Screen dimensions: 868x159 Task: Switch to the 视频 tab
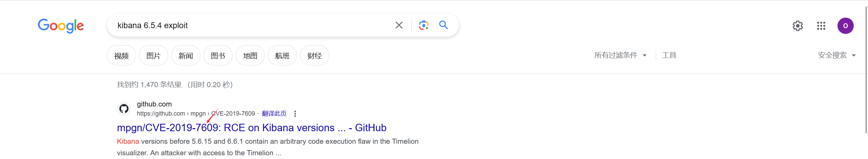[x=121, y=56]
